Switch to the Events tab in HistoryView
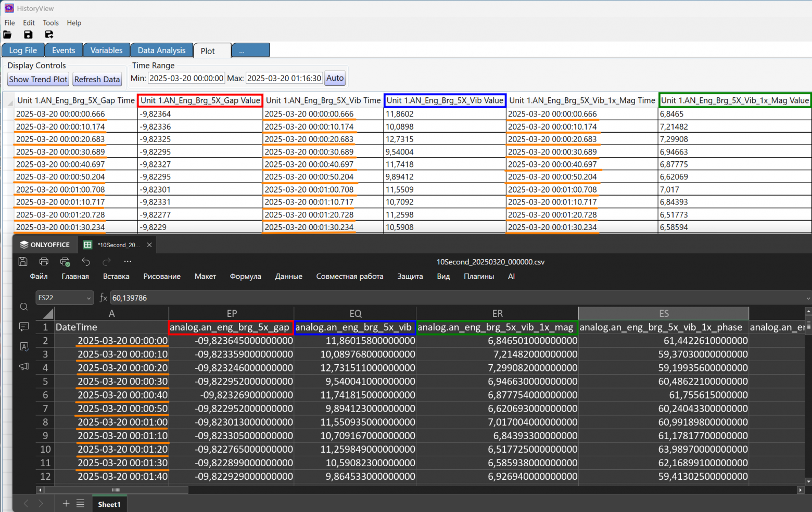 (64, 50)
